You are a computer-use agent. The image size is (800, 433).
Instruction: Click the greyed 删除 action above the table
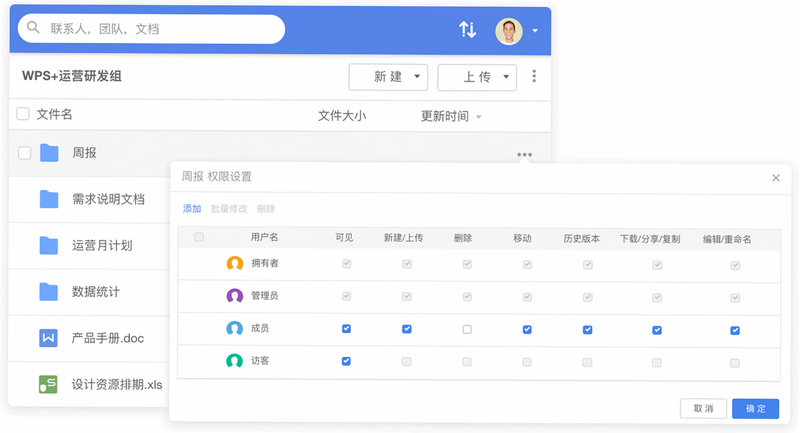tap(266, 209)
